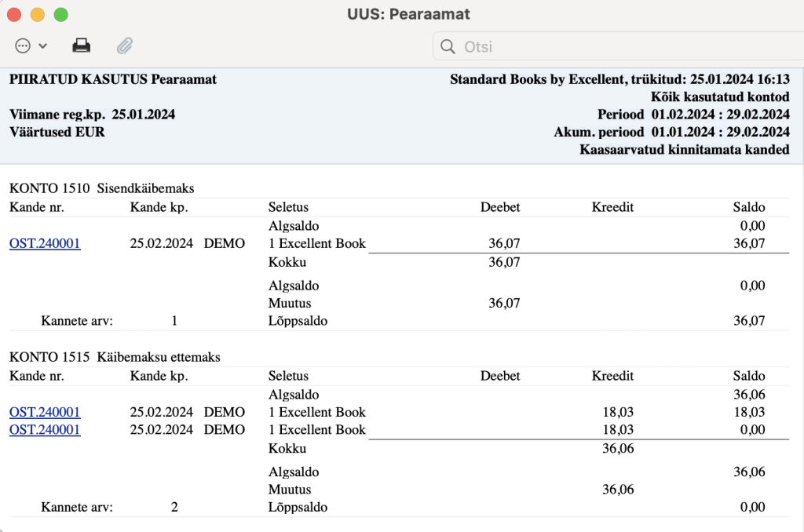Screen dimensions: 804x532
Task: Click the UUS: Pearaamat window title
Action: (408, 14)
